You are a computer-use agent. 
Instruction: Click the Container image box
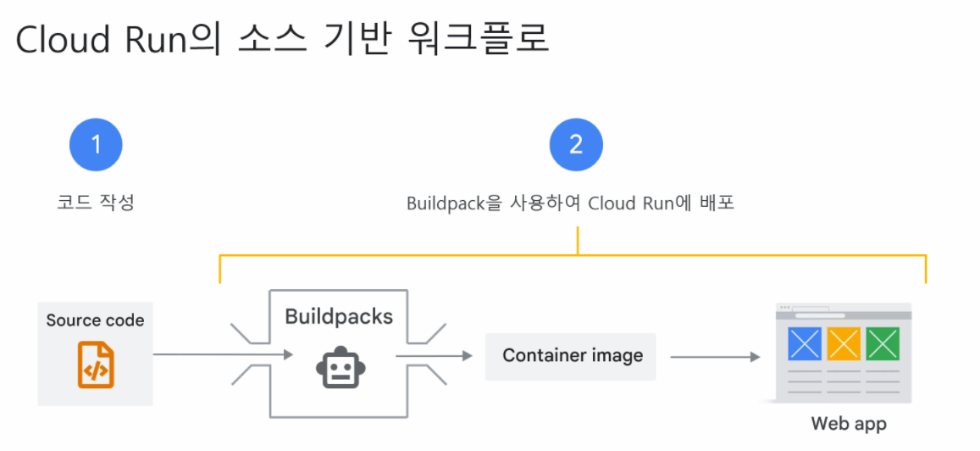pyautogui.click(x=571, y=357)
